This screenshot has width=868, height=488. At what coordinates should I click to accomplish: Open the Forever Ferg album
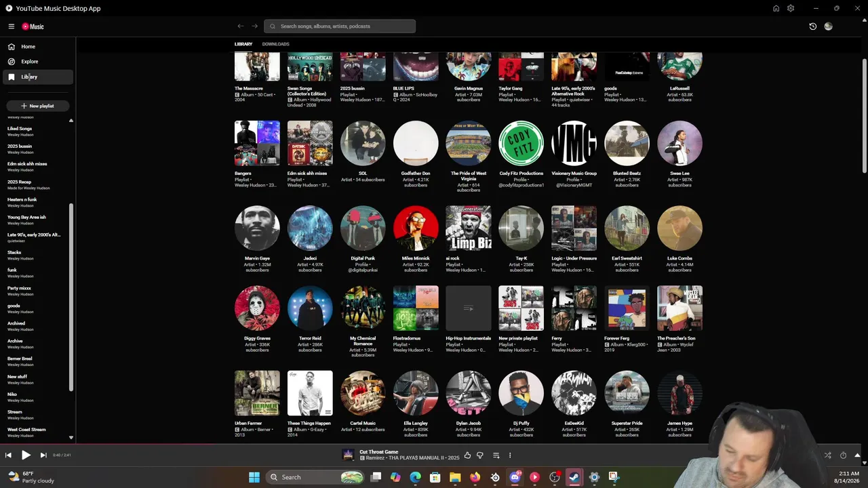click(x=627, y=308)
